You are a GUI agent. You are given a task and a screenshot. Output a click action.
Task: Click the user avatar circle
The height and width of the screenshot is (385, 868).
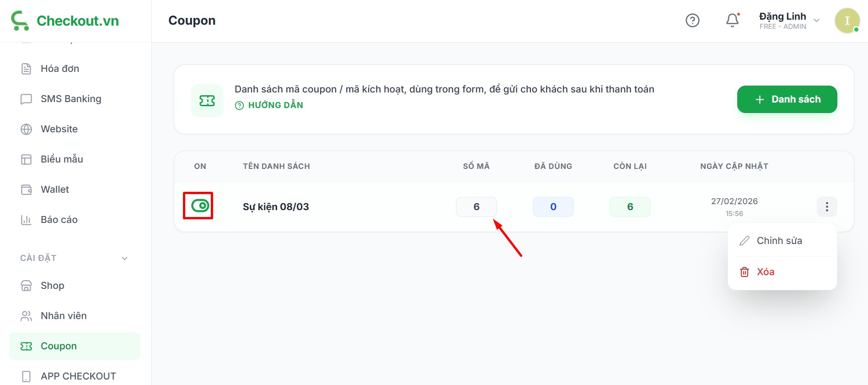[847, 21]
